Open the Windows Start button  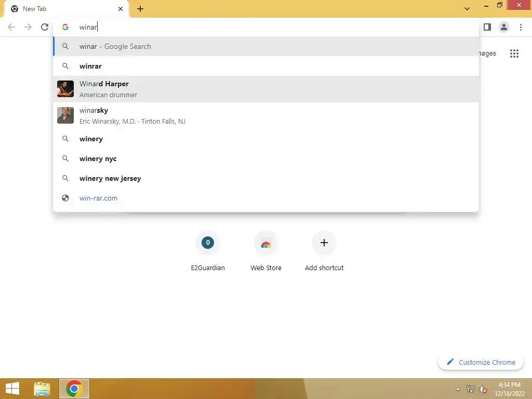(x=12, y=389)
